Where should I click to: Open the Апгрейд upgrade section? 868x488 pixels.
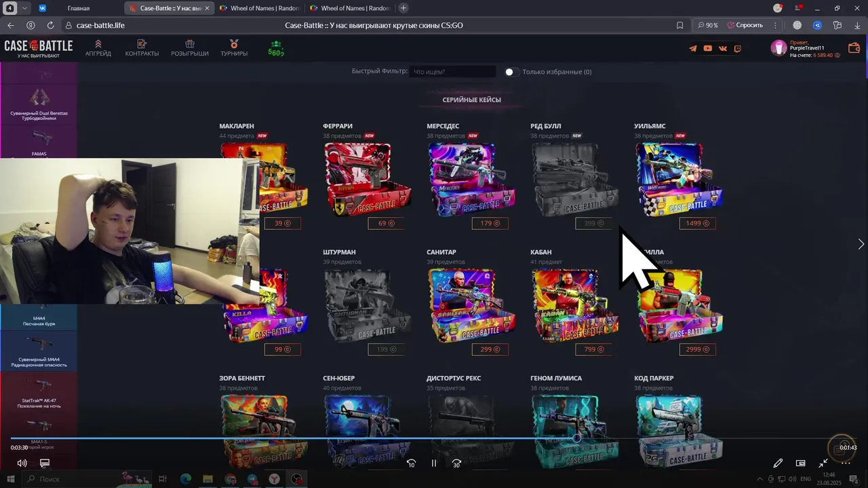click(98, 48)
